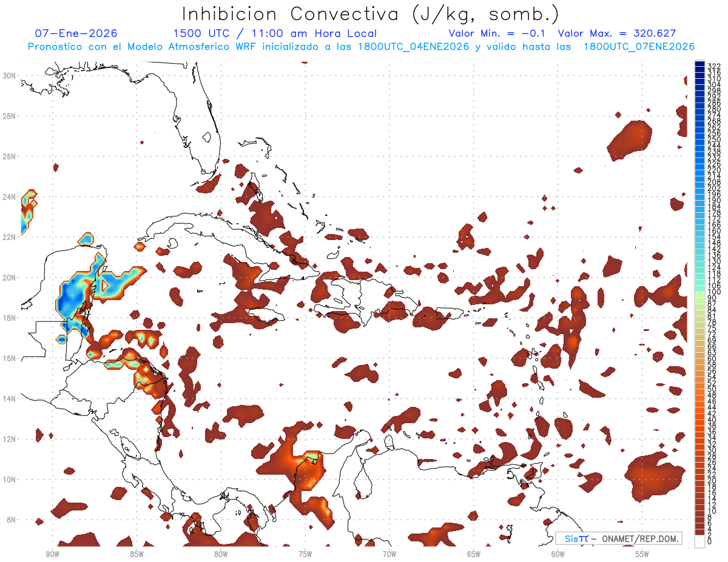This screenshot has width=728, height=562.
Task: Click the 70W longitude label
Action: click(389, 553)
